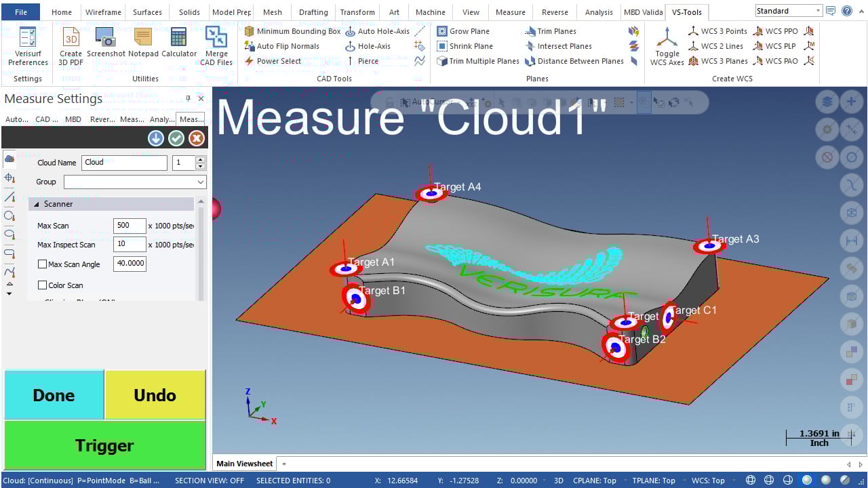Switch to the Surfaces ribbon tab
Viewport: 868px width, 488px height.
click(x=147, y=12)
